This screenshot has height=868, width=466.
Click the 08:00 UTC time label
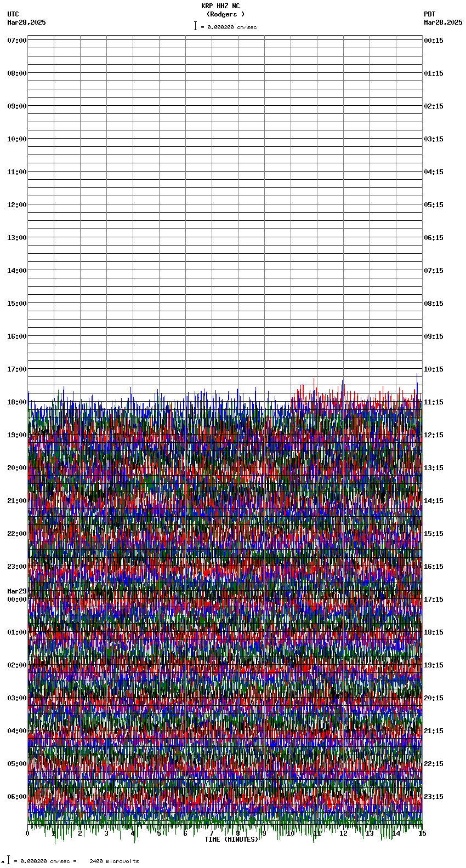click(17, 73)
